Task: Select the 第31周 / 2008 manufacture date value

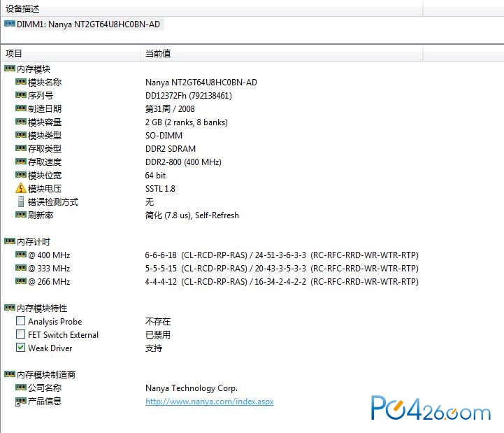Action: pyautogui.click(x=170, y=108)
